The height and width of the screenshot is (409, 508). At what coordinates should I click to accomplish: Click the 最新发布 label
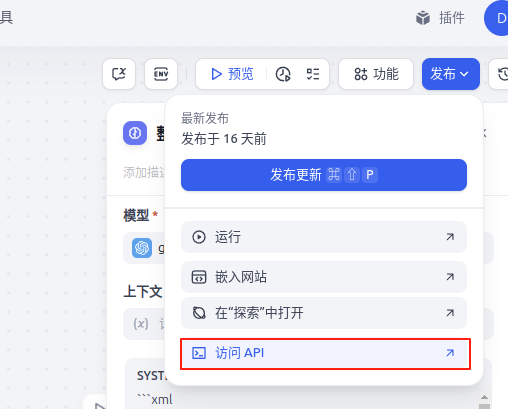pos(205,118)
